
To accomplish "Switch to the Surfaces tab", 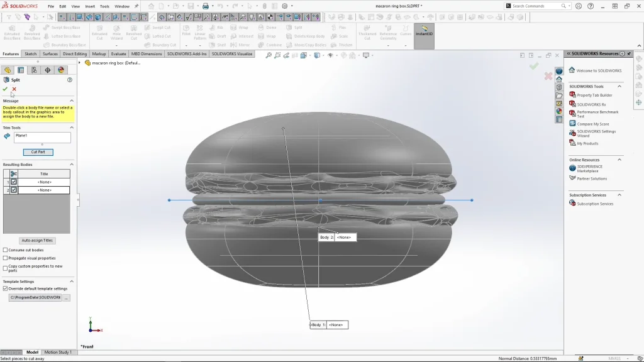I will tap(50, 54).
